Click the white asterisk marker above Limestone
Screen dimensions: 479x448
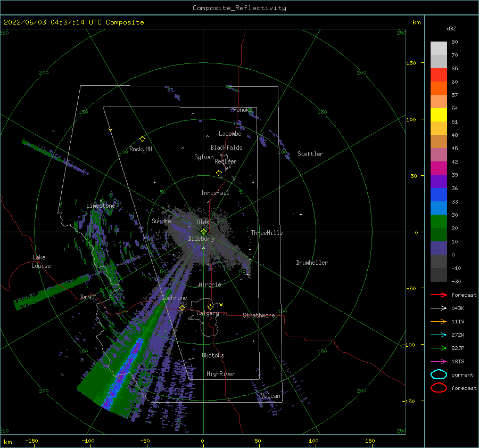click(x=101, y=201)
